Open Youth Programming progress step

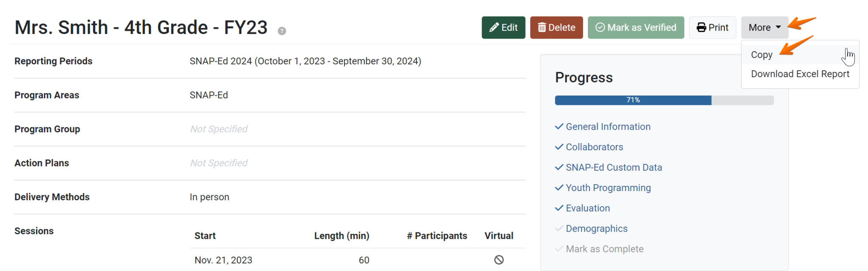click(608, 188)
